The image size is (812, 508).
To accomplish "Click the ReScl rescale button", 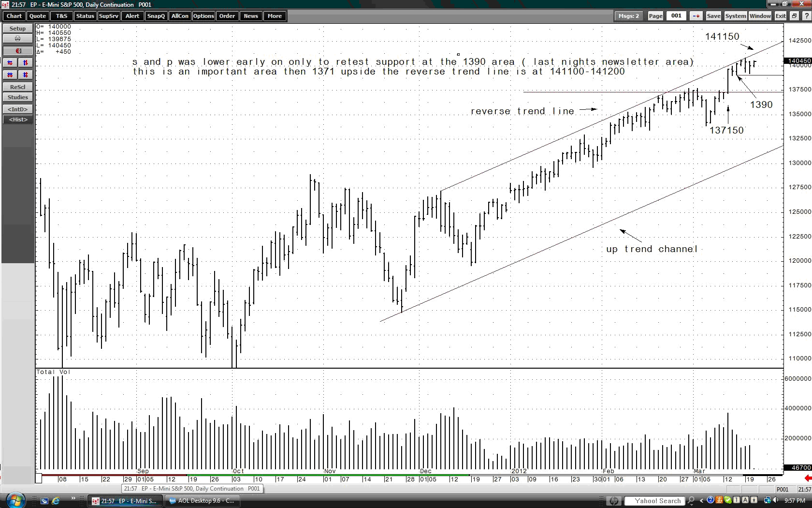I will pyautogui.click(x=17, y=87).
